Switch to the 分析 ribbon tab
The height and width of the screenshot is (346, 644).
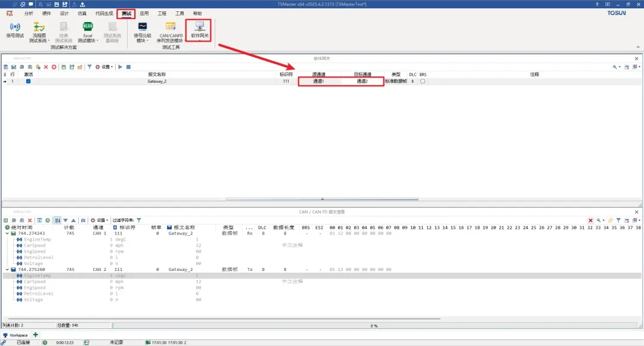click(x=29, y=13)
